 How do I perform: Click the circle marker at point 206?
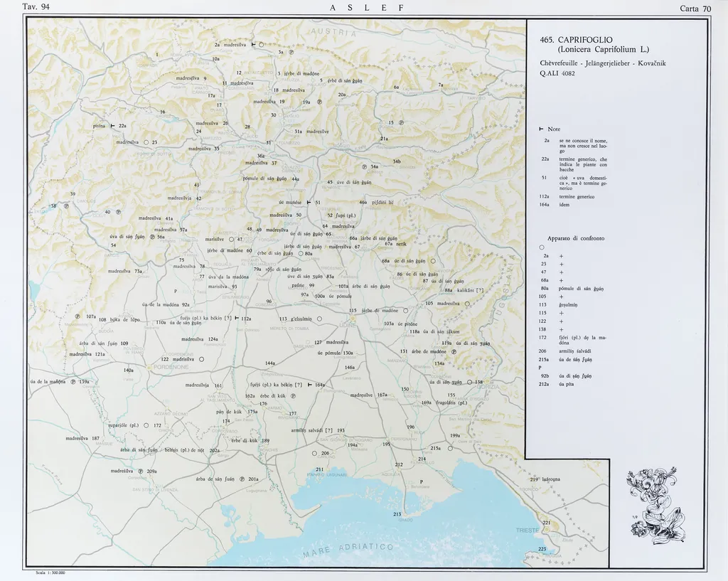click(314, 453)
